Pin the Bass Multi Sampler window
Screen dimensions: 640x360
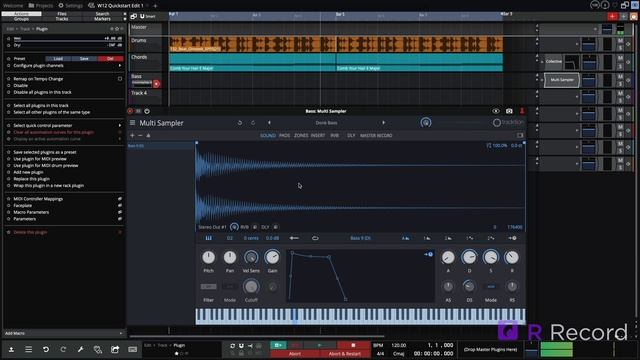tap(522, 111)
